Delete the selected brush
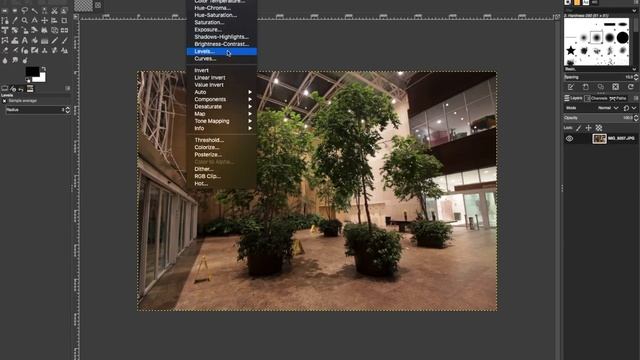Screen dimensions: 640x360 tap(616, 87)
